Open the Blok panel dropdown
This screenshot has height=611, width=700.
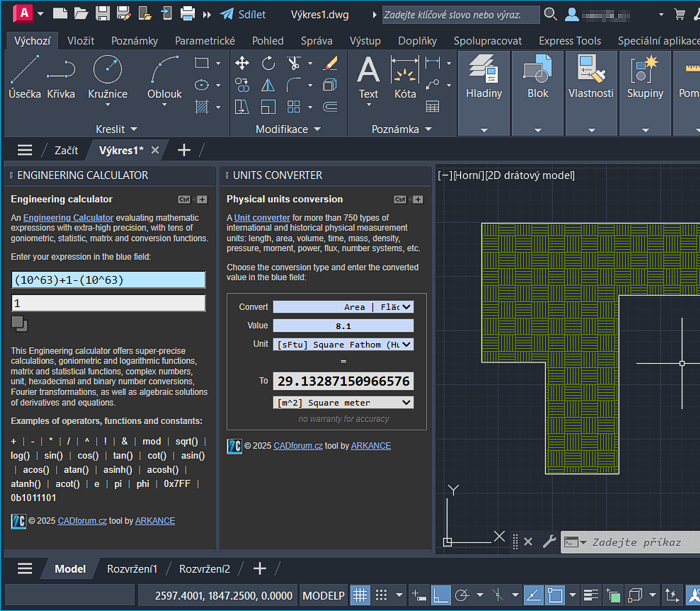(538, 130)
